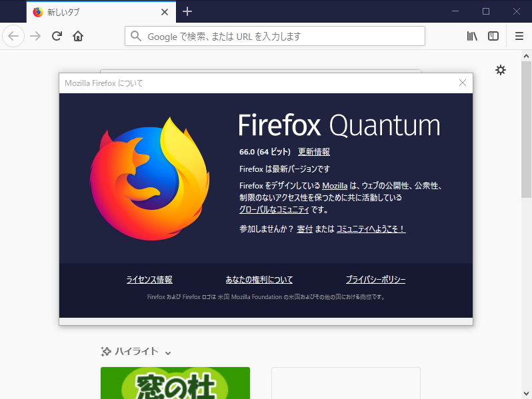Click the ハイライト section heading
The height and width of the screenshot is (399, 532).
(x=137, y=352)
